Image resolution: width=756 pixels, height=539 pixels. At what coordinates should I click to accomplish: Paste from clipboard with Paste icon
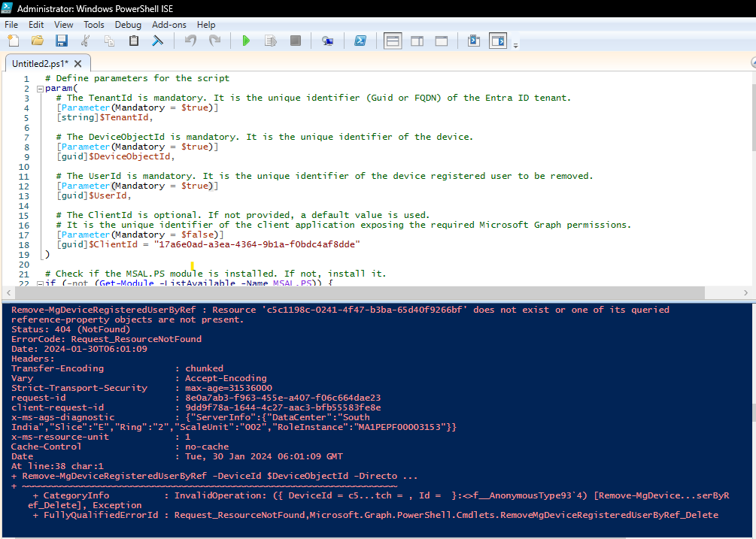(x=134, y=41)
